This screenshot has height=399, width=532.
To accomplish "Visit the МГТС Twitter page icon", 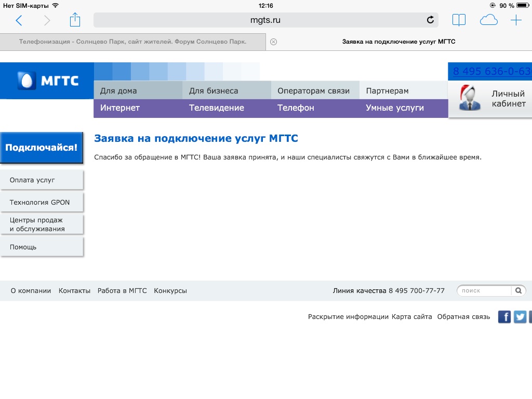I will pos(520,317).
